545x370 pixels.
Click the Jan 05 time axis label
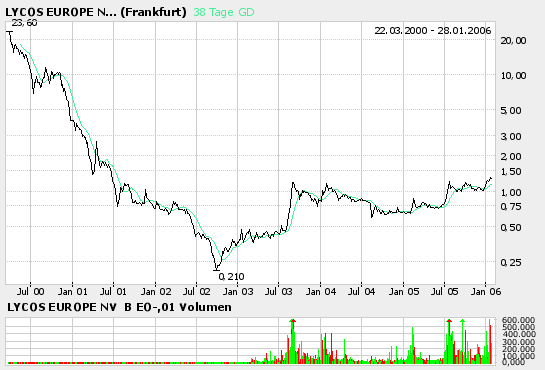[x=404, y=291]
